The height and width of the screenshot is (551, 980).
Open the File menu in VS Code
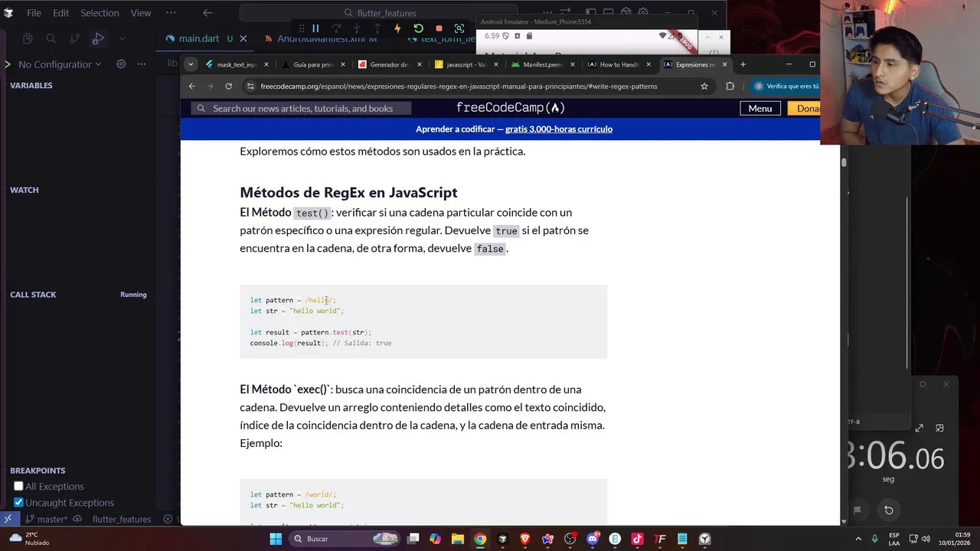[x=34, y=13]
